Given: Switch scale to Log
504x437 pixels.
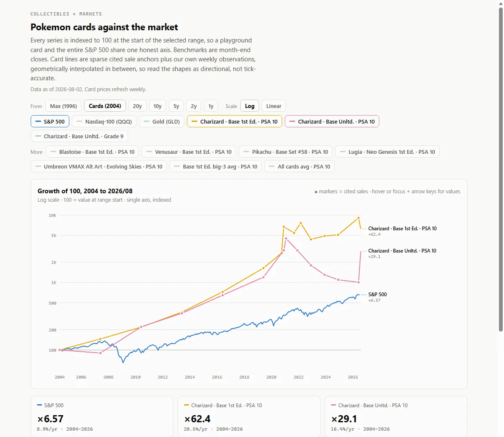Looking at the screenshot, I should 250,106.
